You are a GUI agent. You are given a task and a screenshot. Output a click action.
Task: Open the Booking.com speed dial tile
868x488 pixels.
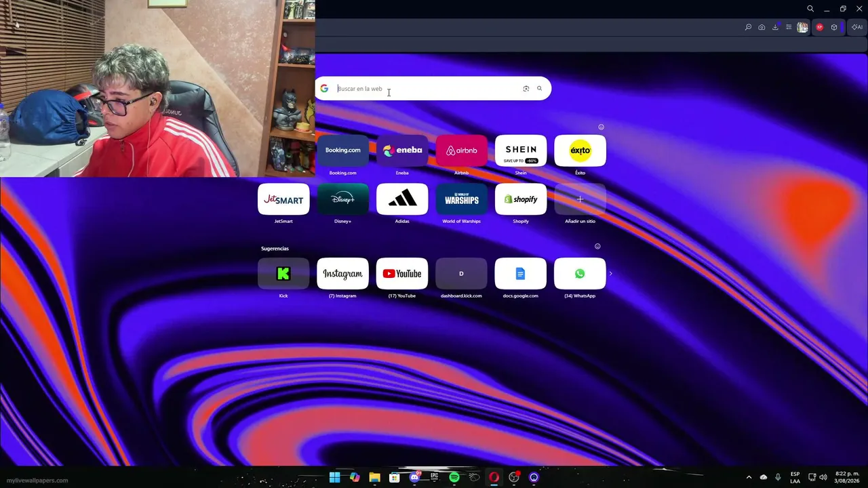pyautogui.click(x=342, y=150)
